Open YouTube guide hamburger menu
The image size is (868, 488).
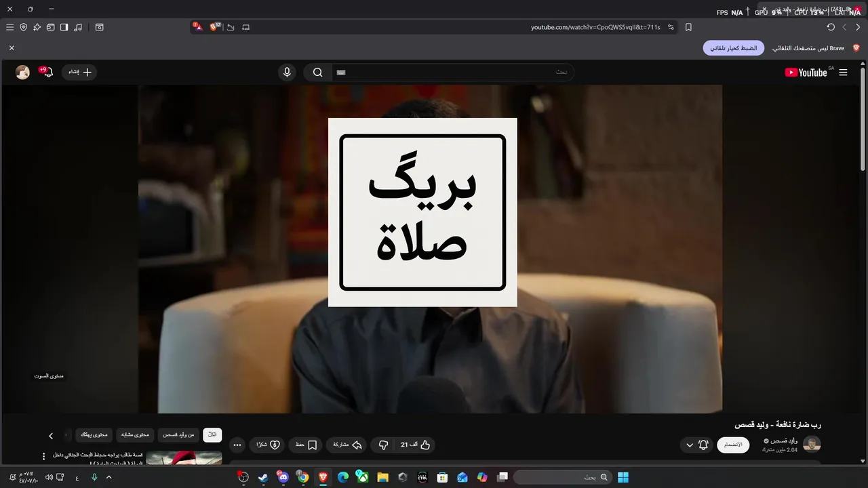tap(843, 73)
